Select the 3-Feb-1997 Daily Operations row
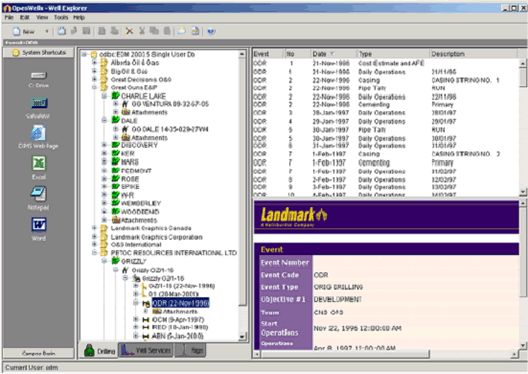This screenshot has width=528, height=374. point(386,187)
